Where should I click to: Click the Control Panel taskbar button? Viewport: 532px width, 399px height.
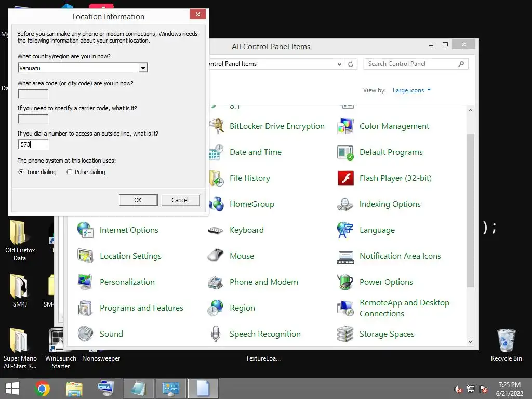(x=170, y=389)
